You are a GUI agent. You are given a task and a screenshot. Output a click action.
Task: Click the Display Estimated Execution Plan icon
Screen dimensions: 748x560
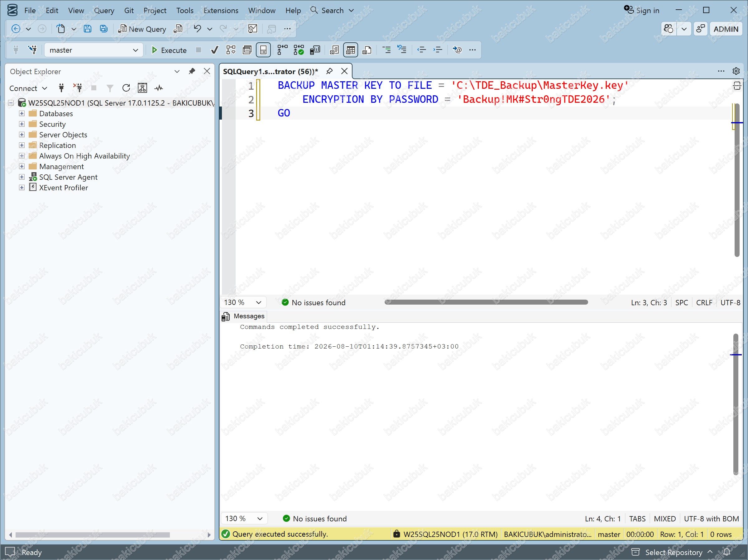(x=231, y=50)
